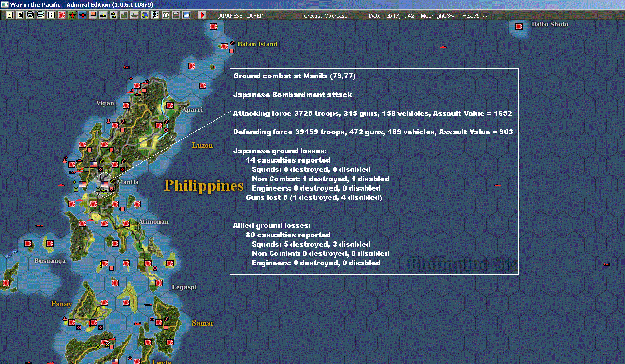Screen dimensions: 625x364
Task: Click the Japanese flag marker at Daito Shoto
Action: [x=518, y=26]
